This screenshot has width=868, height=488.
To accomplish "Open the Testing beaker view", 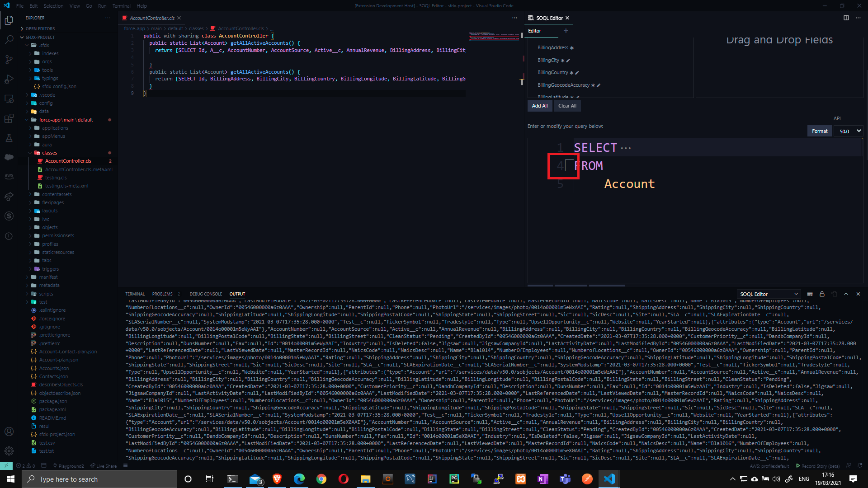I will pyautogui.click(x=9, y=138).
